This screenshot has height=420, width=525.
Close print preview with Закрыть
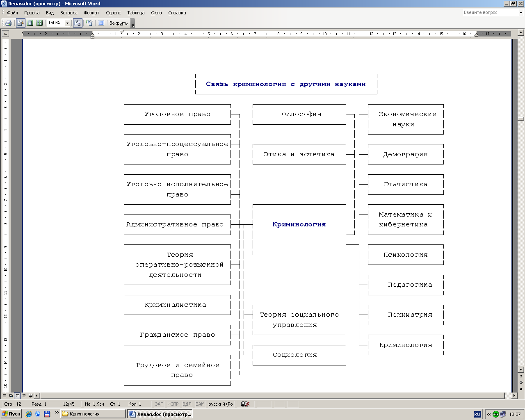119,23
